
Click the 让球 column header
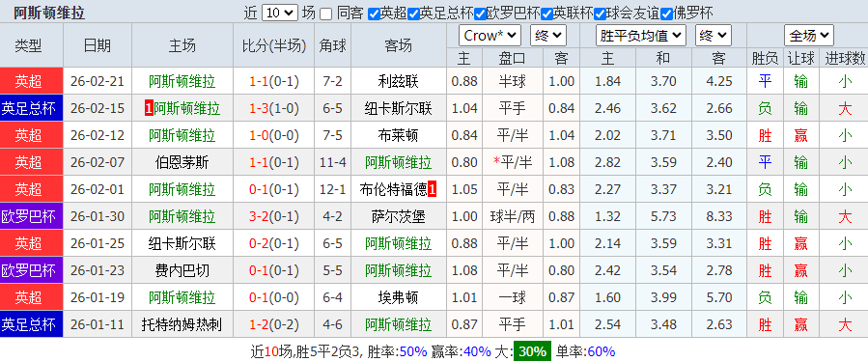point(800,58)
